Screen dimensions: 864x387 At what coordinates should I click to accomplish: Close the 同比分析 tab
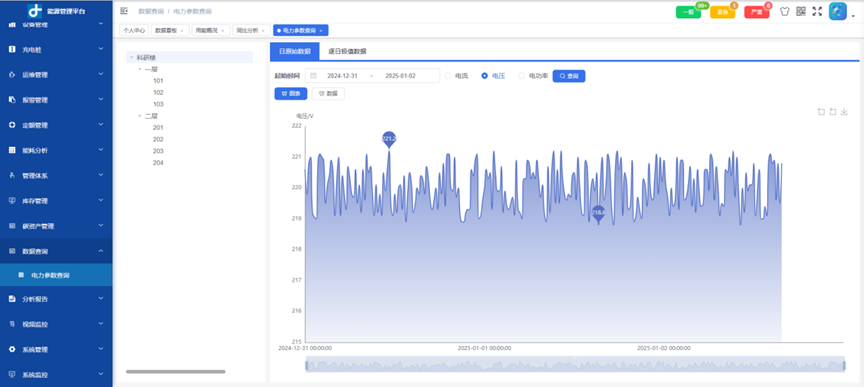(263, 31)
